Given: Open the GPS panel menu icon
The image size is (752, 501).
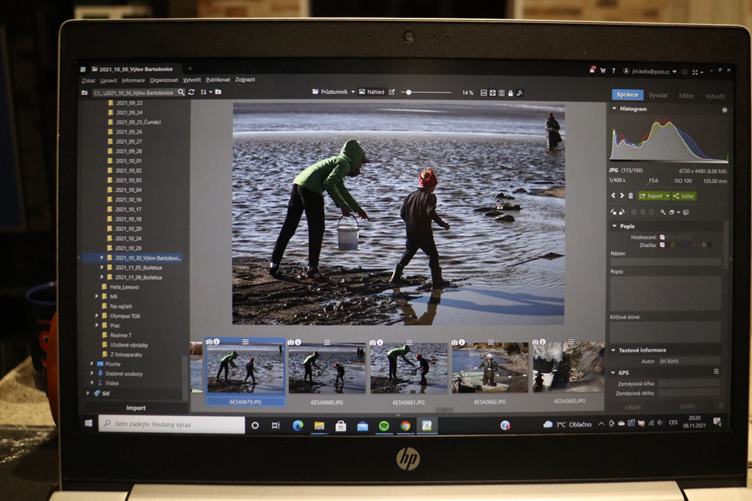Looking at the screenshot, I should 716,372.
